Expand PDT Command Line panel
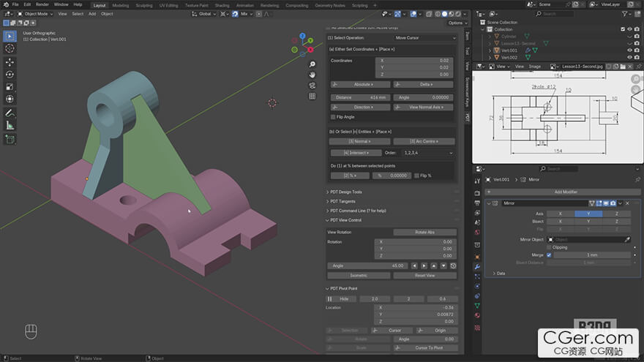 358,211
